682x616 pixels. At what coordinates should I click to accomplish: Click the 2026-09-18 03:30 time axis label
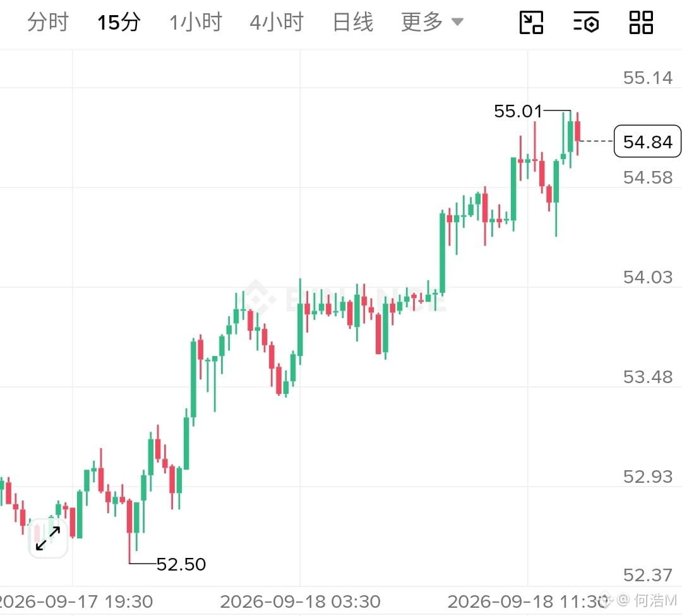(x=300, y=601)
